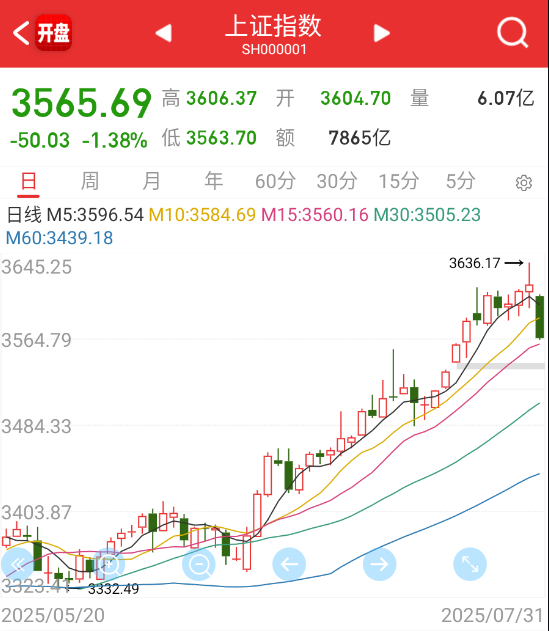Screen dimensions: 549x631
Task: Tap the percent change -1.38%
Action: coord(115,140)
